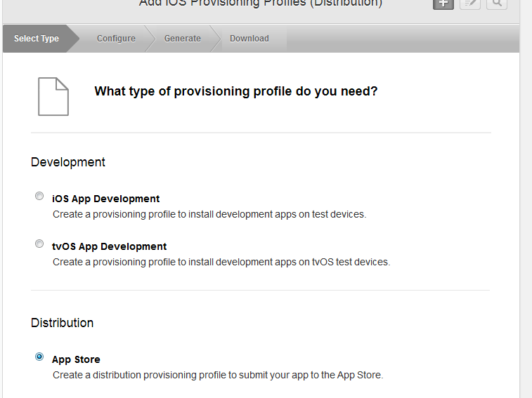Screen dimensions: 532x398
Task: Click the blank document page icon
Action: pyautogui.click(x=53, y=96)
